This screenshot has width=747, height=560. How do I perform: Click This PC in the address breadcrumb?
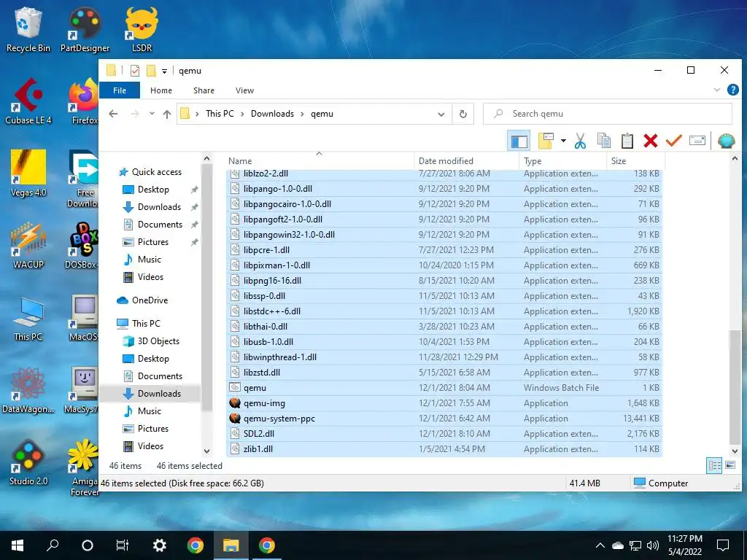pos(220,114)
